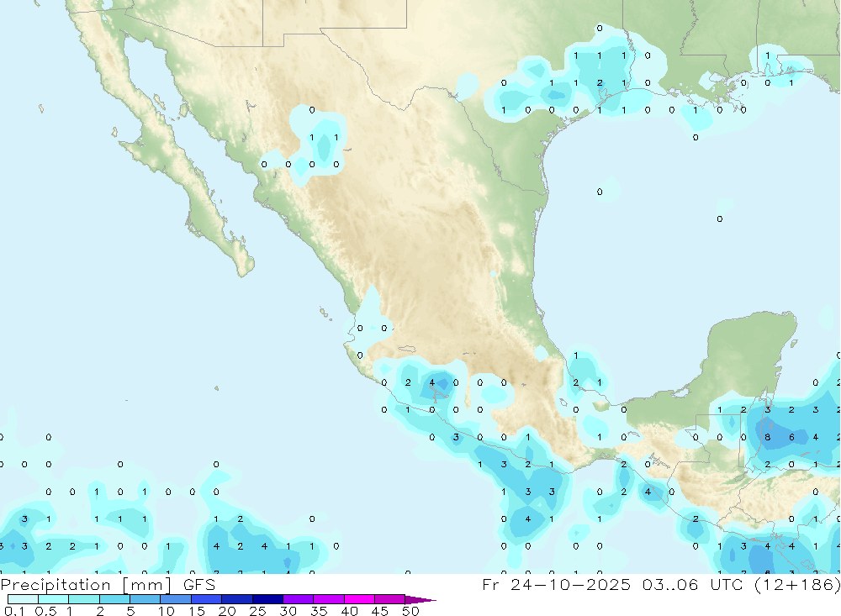
Task: Select the legend swatch between 0.5 and 1
Action: pyautogui.click(x=54, y=599)
